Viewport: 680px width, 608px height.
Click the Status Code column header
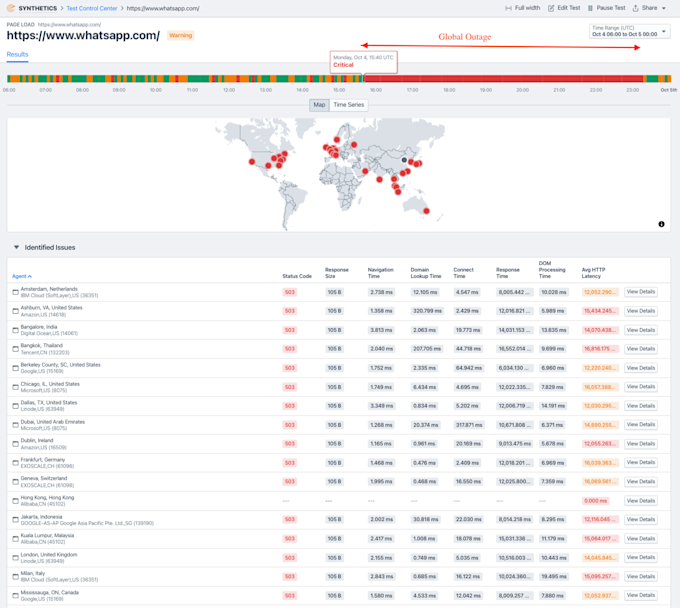(297, 276)
